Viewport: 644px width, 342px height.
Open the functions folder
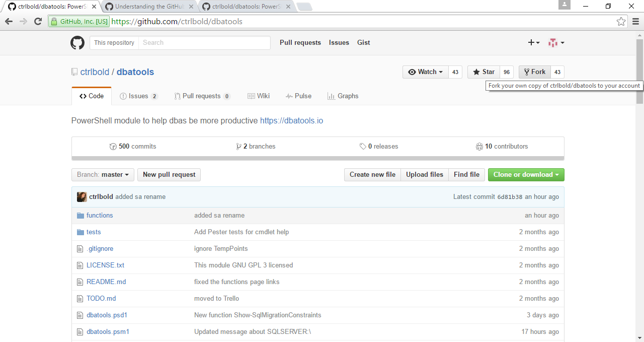pyautogui.click(x=100, y=216)
